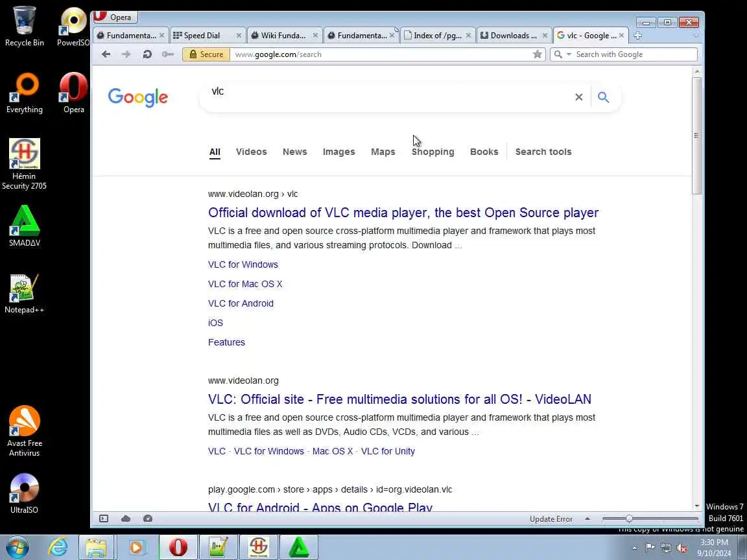Go back with the browser back arrow
The image size is (747, 560).
pos(106,54)
